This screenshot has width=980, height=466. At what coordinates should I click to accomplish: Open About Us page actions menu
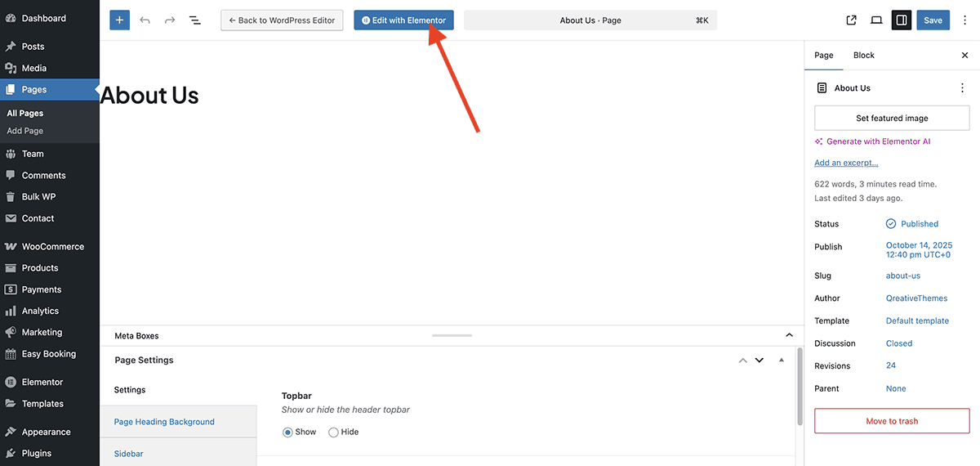click(x=962, y=88)
